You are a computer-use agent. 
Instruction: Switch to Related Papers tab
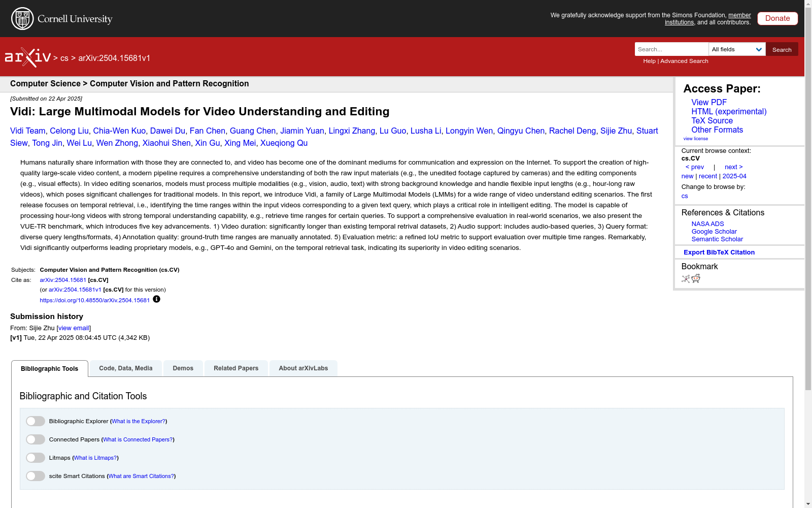coord(236,368)
